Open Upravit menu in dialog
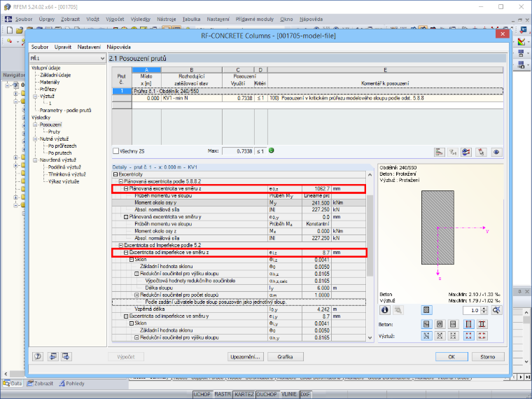This screenshot has height=399, width=532. coord(63,47)
